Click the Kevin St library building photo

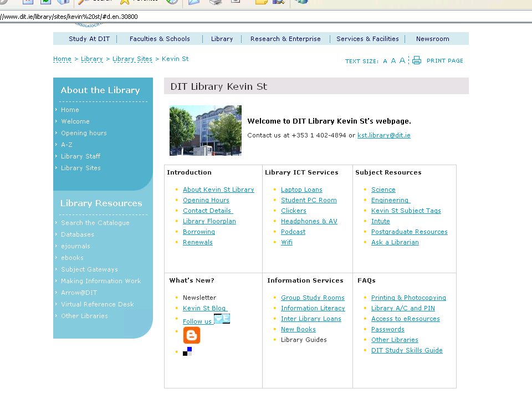[x=206, y=130]
